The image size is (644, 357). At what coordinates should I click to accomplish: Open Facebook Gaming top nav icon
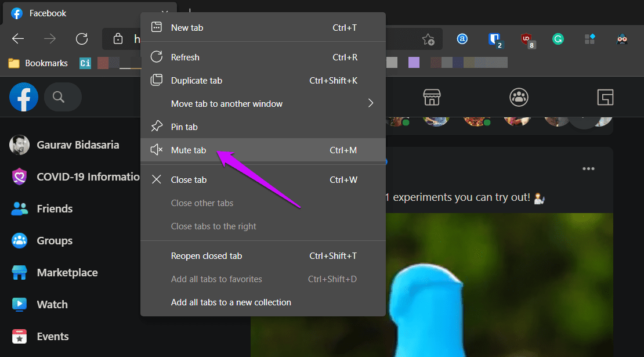tap(605, 98)
